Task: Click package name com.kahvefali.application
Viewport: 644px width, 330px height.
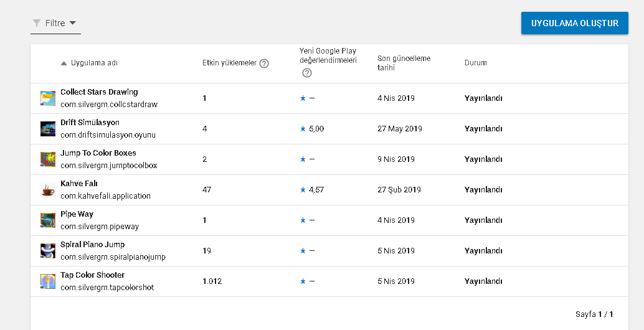Action: (x=105, y=196)
